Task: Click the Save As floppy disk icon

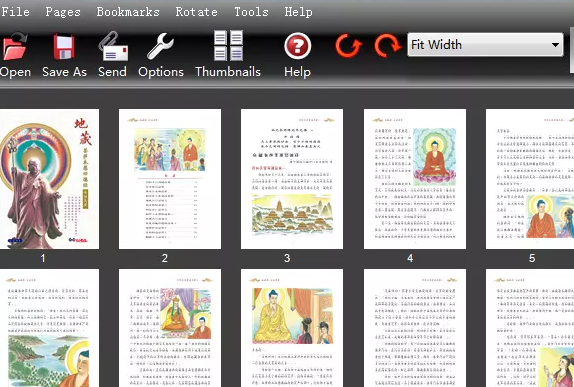Action: pyautogui.click(x=64, y=46)
